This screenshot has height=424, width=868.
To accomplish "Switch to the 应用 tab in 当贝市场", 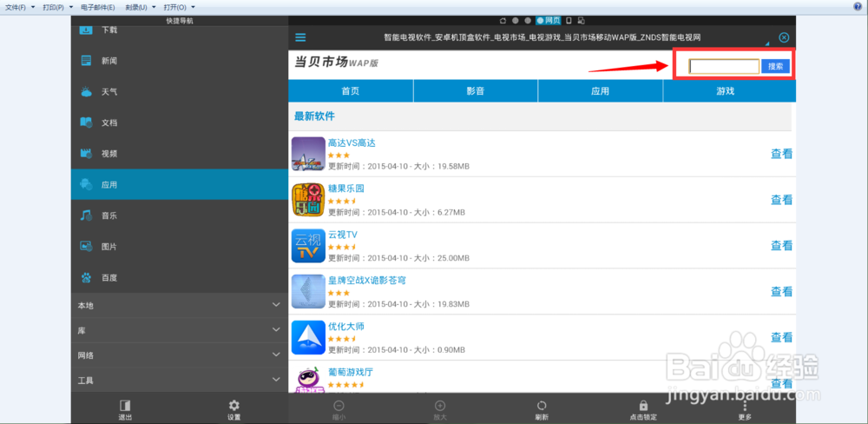I will pyautogui.click(x=600, y=91).
